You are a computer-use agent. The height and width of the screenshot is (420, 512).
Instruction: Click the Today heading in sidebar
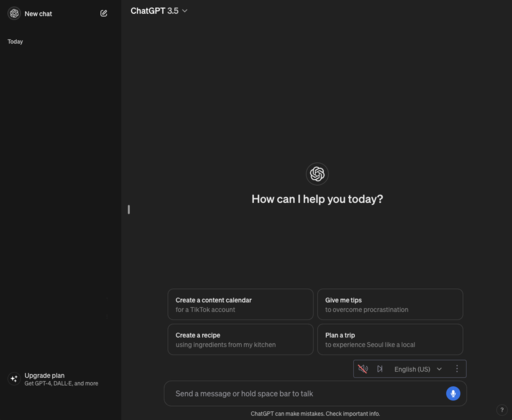(15, 42)
